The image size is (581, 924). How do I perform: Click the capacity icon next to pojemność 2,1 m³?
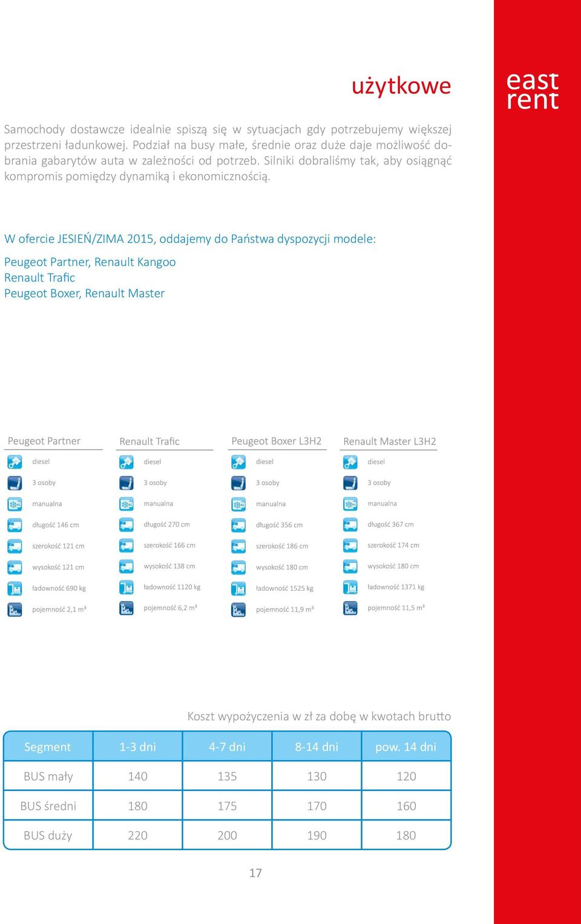15,610
